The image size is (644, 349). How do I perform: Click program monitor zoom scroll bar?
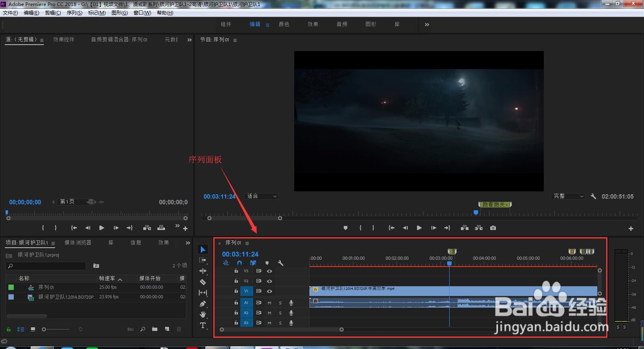click(x=245, y=218)
